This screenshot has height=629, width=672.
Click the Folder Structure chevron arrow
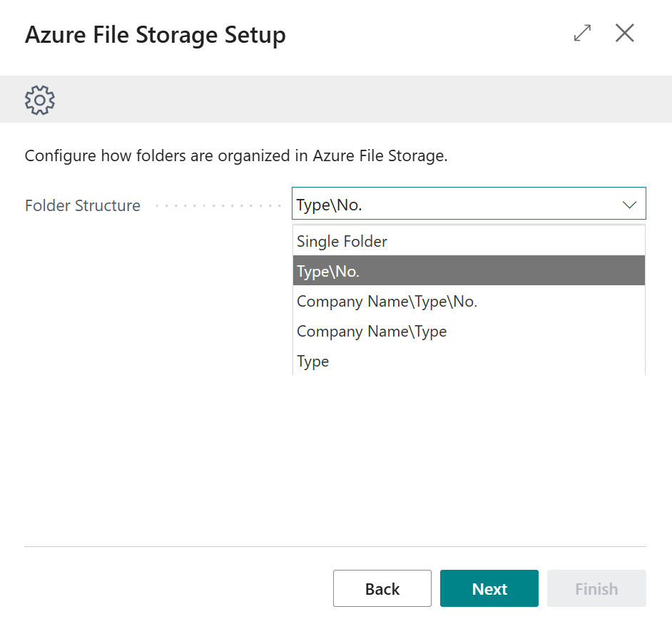coord(629,205)
